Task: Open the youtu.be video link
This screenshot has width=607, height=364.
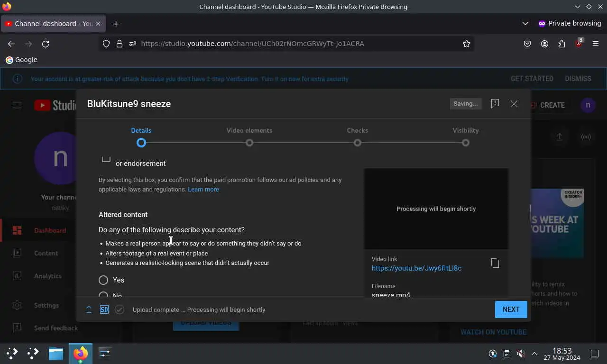Action: pyautogui.click(x=416, y=268)
